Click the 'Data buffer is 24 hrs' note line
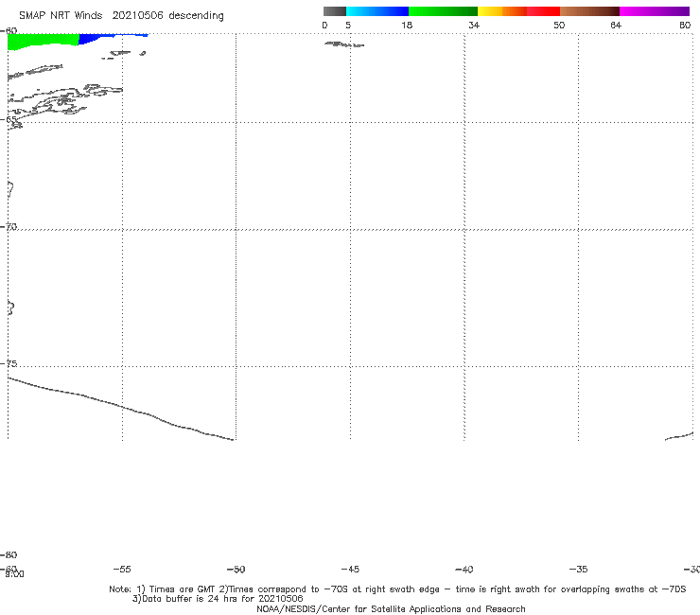 (x=218, y=599)
